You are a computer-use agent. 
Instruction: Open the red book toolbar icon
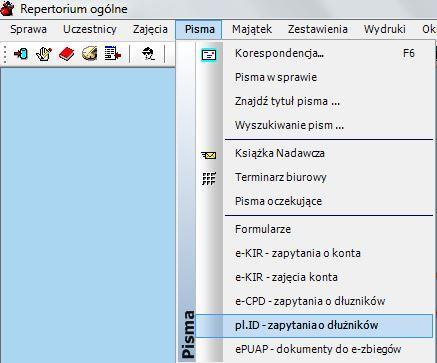[67, 54]
